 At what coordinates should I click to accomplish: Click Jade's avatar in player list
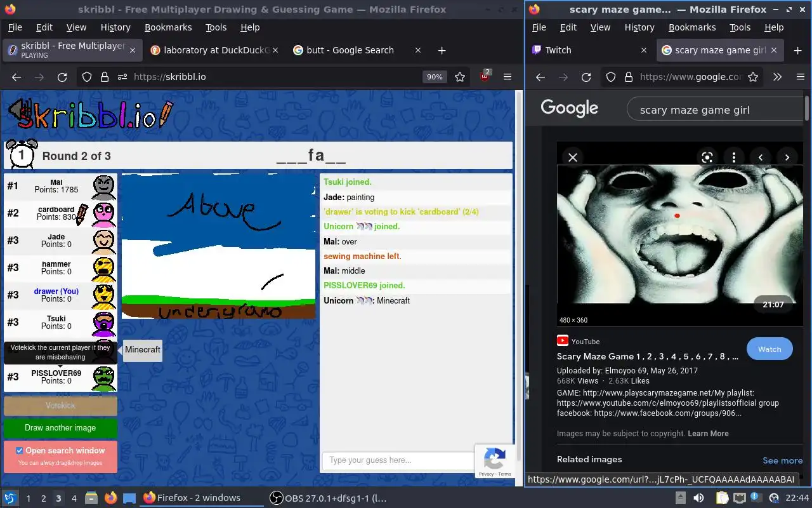point(104,241)
